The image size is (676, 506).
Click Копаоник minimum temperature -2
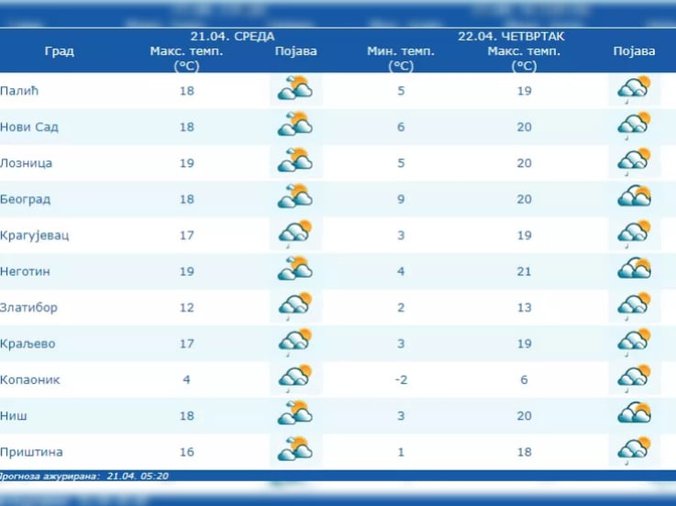(401, 380)
